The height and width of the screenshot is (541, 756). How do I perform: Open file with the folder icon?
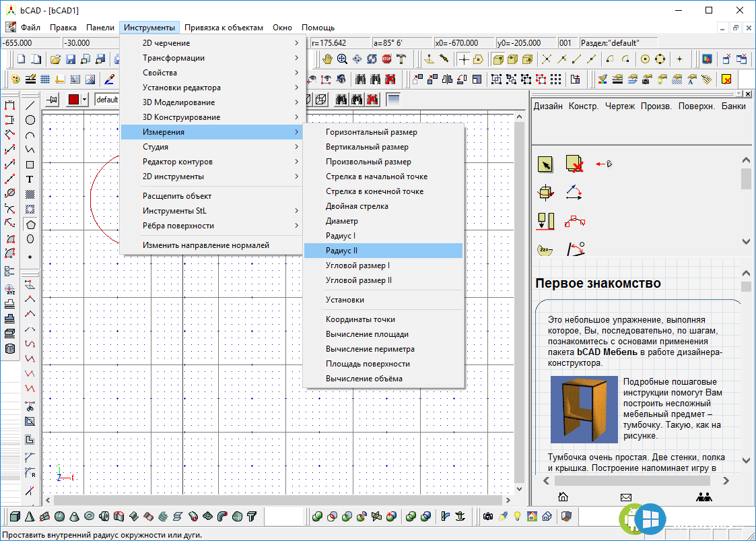click(x=55, y=59)
